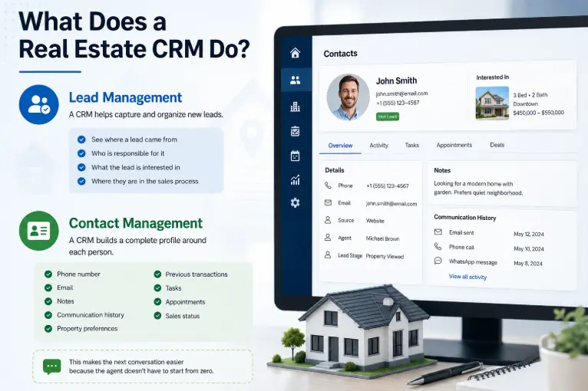Open the Deals tab

pyautogui.click(x=497, y=145)
